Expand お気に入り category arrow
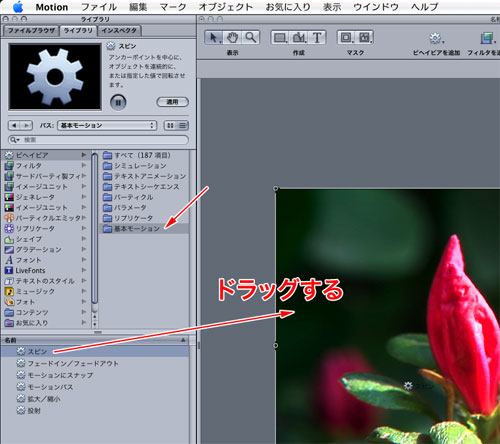Screen dimensions: 500x444 point(84,323)
